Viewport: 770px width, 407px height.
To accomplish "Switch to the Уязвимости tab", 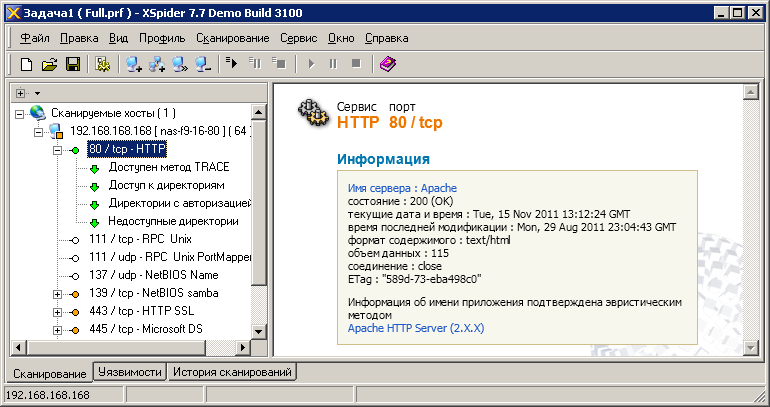I will [x=130, y=372].
